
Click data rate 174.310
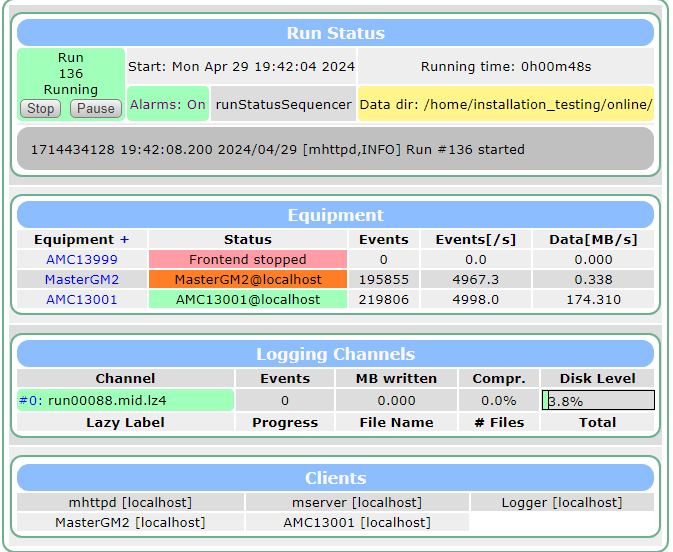594,299
